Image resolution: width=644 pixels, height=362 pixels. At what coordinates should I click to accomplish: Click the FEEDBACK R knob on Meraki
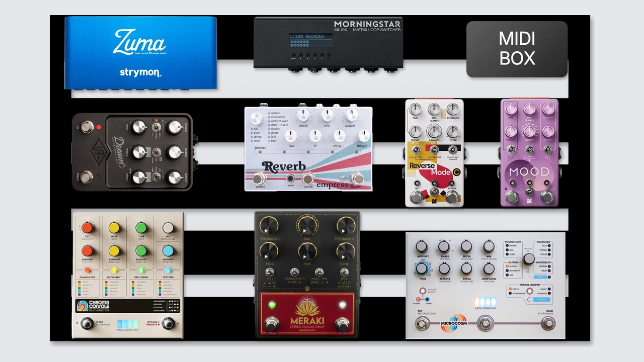[346, 225]
